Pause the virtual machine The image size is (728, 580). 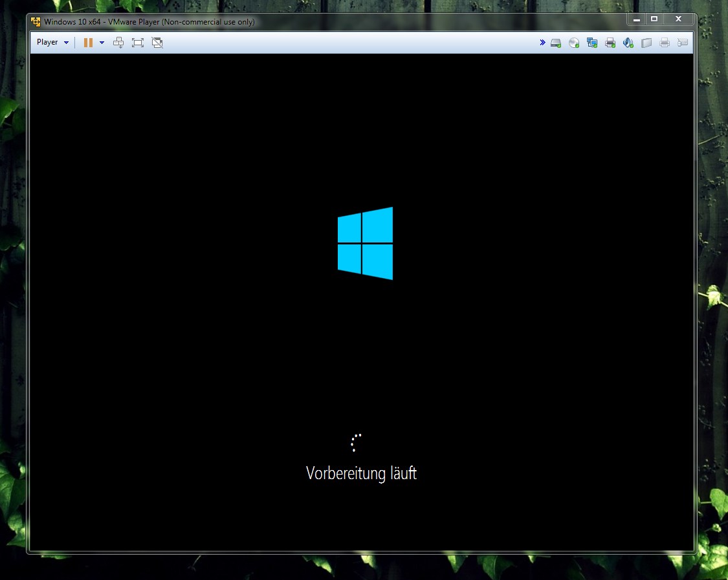pos(88,43)
